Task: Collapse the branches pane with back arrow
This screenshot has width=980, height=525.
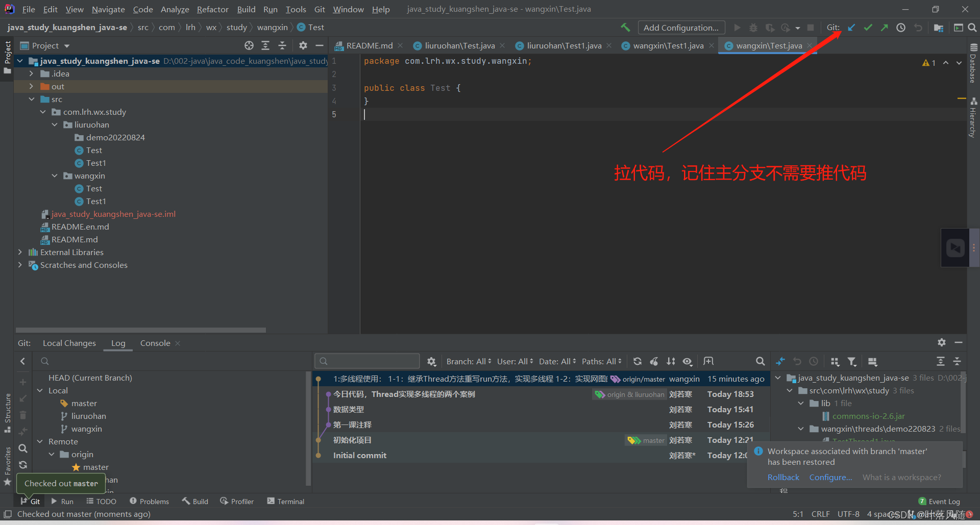Action: tap(22, 361)
